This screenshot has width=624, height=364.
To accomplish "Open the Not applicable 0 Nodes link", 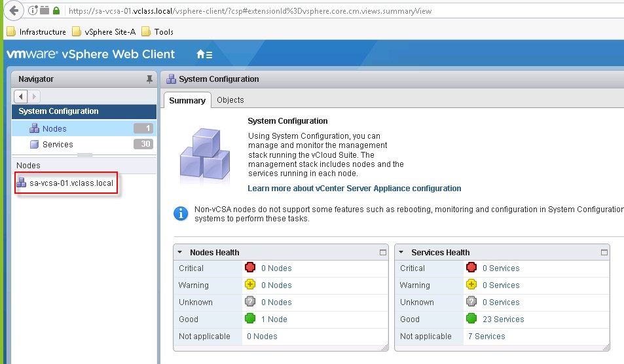I will [263, 336].
